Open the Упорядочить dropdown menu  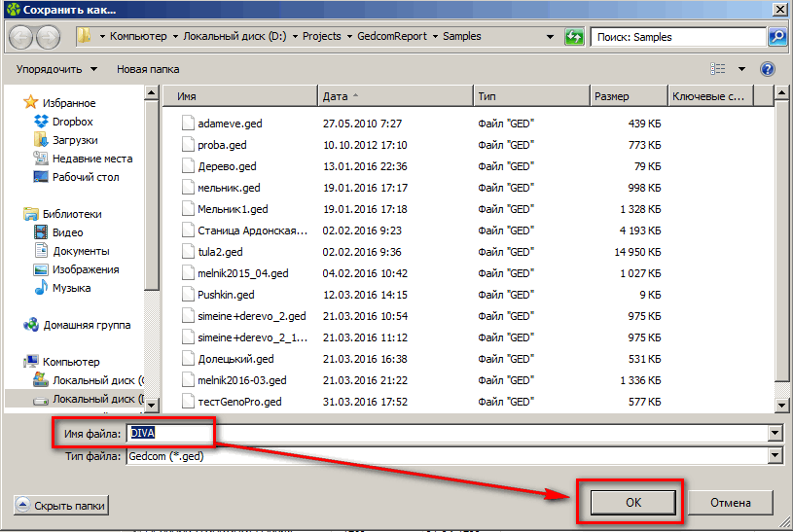[56, 69]
